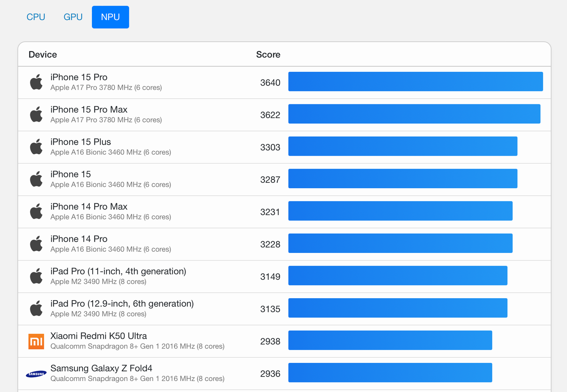567x392 pixels.
Task: Click Apple logo beside iPad Pro 11-inch
Action: tap(36, 276)
